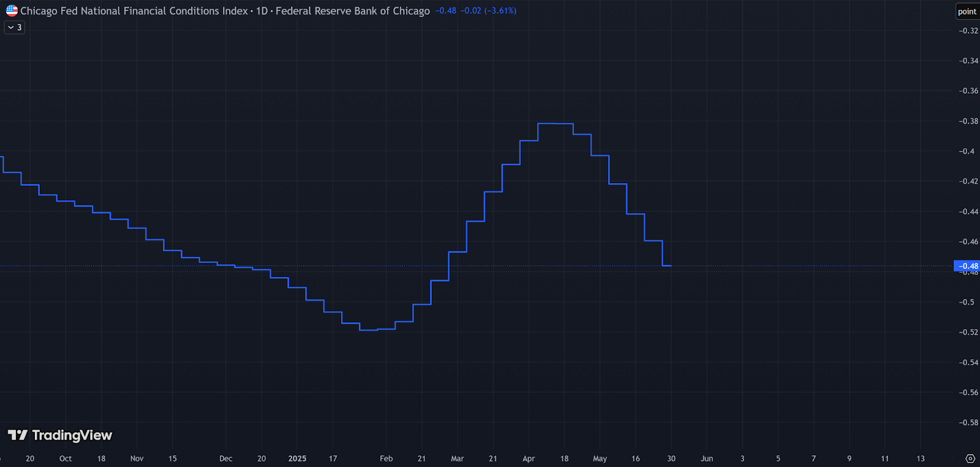Click the 17 date label after 2025
The width and height of the screenshot is (980, 467).
pyautogui.click(x=333, y=458)
